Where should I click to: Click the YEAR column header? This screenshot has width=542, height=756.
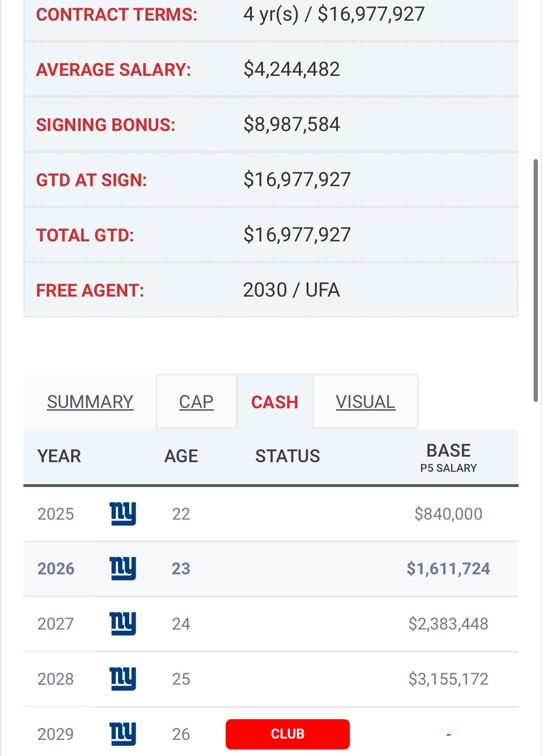click(59, 456)
